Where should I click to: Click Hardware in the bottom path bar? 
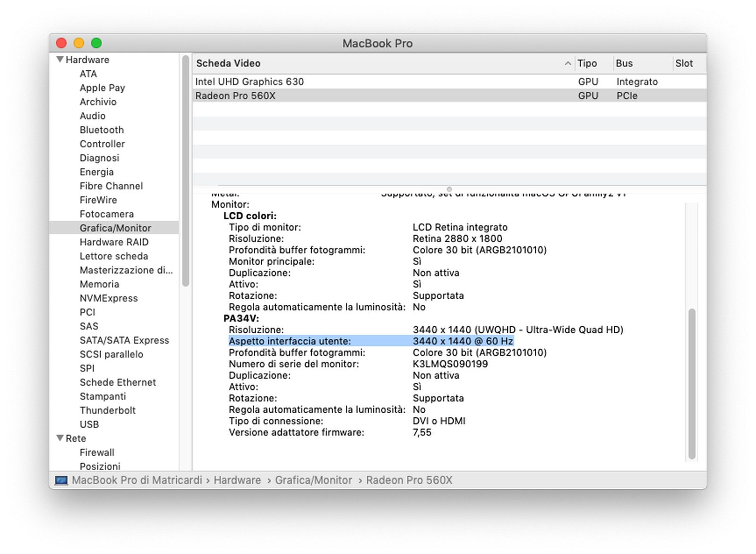coord(237,480)
